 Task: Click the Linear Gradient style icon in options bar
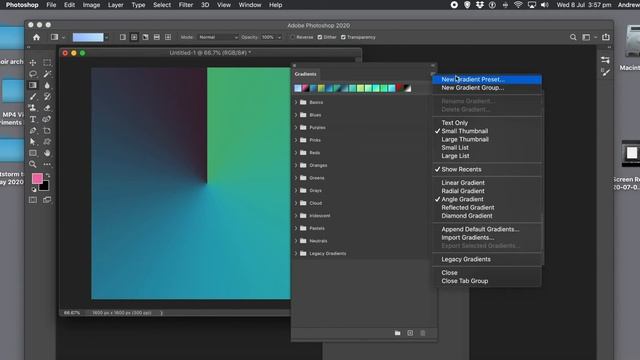pos(122,37)
